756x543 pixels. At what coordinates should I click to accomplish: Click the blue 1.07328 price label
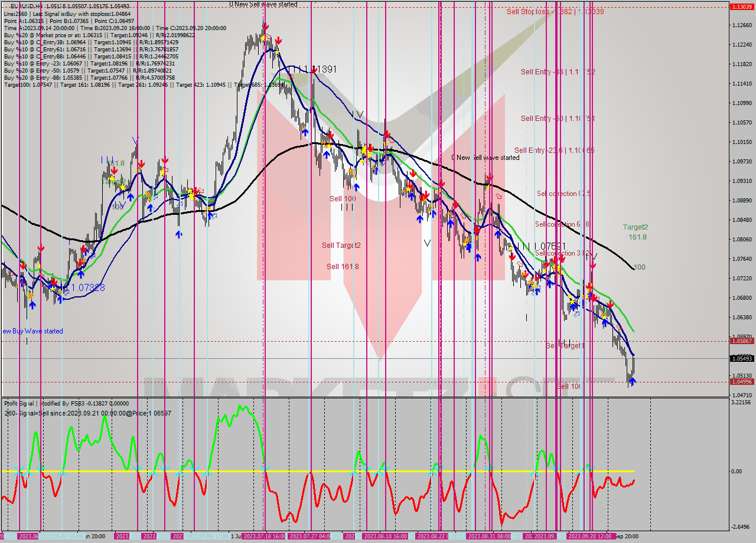(x=88, y=287)
